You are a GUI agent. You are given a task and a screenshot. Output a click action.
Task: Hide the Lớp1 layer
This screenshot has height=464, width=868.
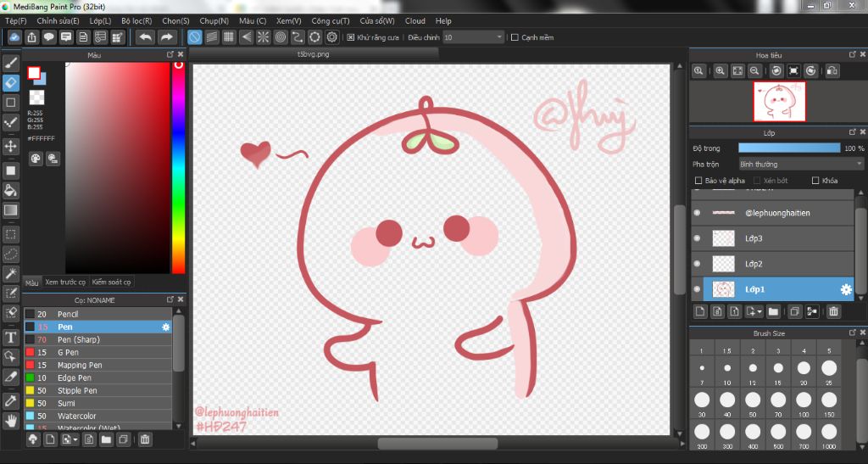(x=697, y=289)
